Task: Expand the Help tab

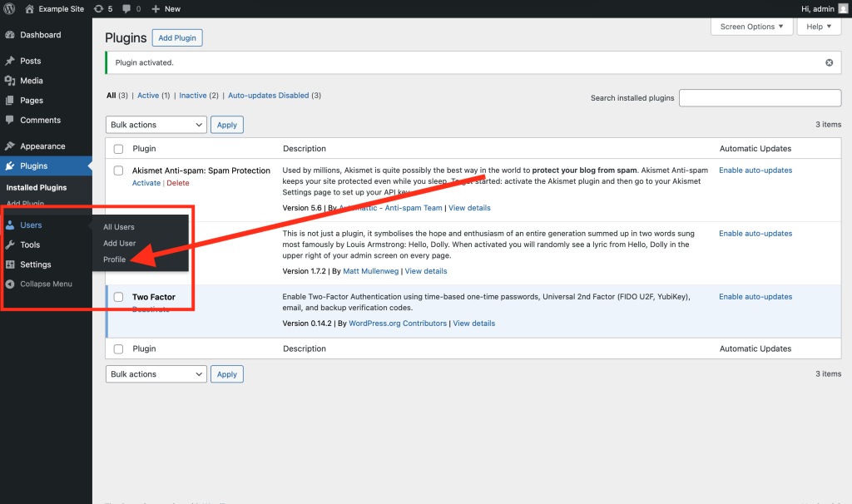Action: click(x=819, y=27)
